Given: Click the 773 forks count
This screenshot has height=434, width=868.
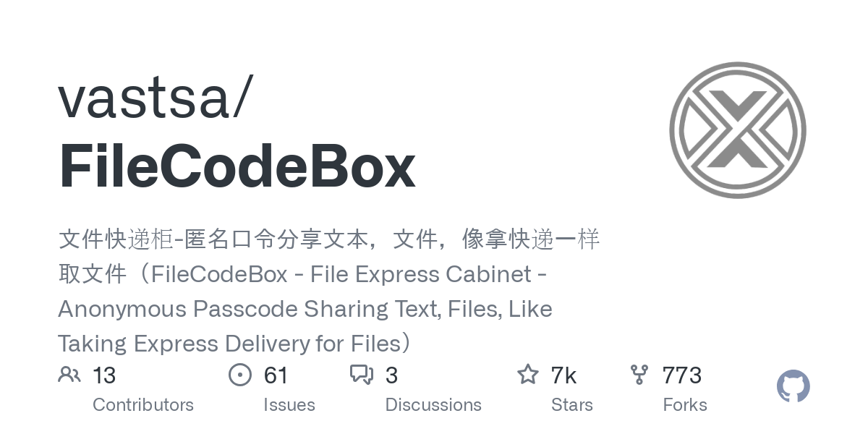Looking at the screenshot, I should coord(682,375).
